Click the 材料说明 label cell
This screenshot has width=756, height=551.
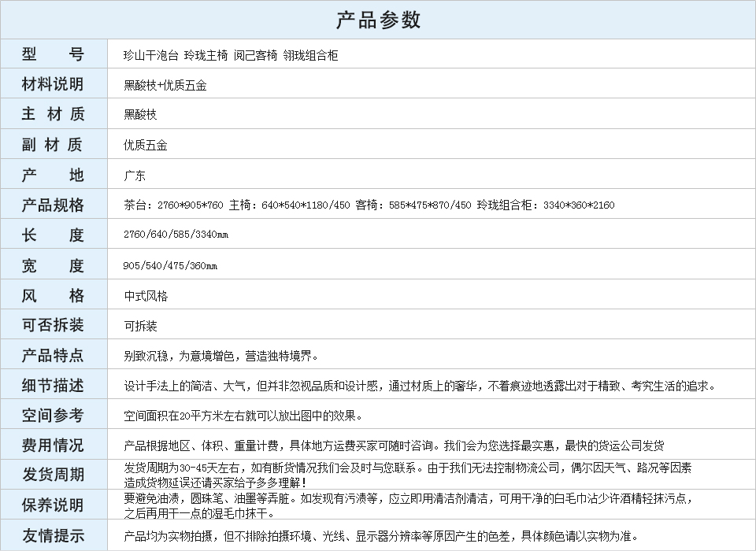53,84
